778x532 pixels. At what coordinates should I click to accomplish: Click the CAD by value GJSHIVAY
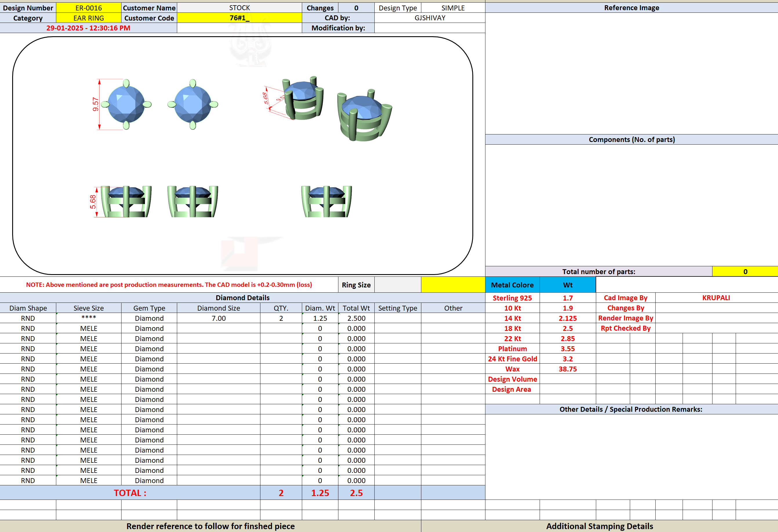pyautogui.click(x=430, y=18)
